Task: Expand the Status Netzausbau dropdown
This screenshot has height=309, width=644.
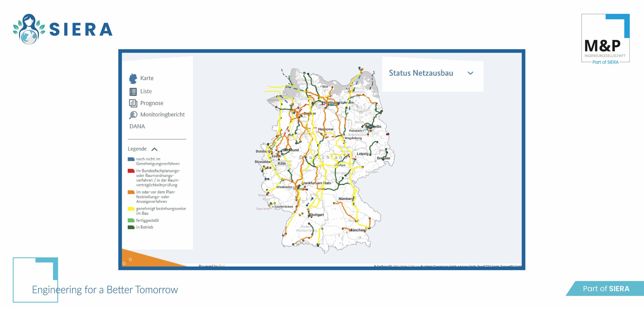Action: [x=421, y=73]
